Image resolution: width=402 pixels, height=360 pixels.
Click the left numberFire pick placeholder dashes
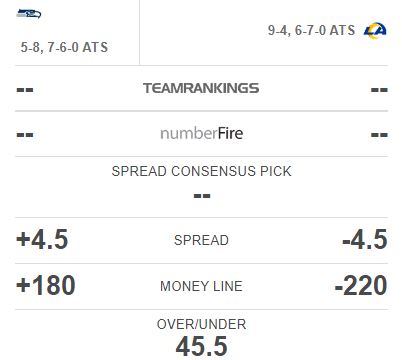[25, 135]
